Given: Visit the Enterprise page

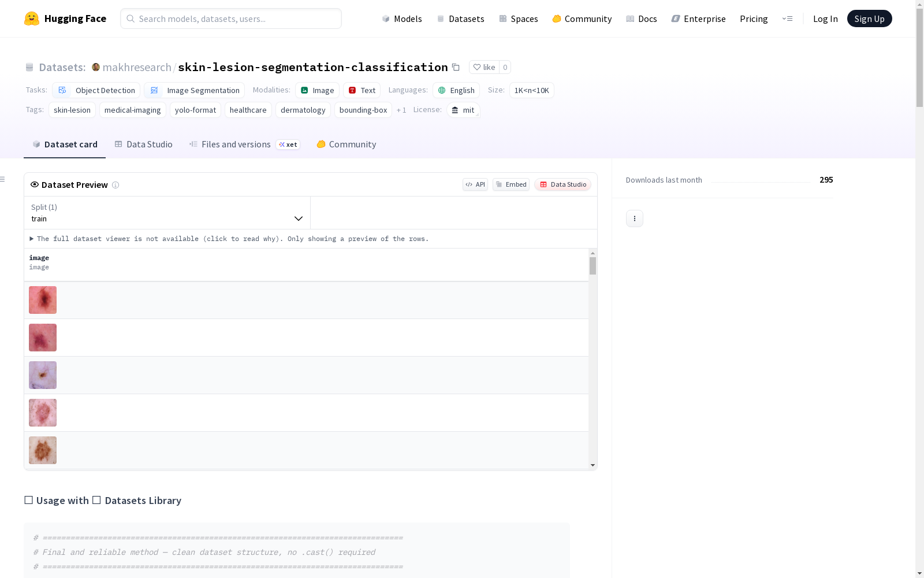Looking at the screenshot, I should click(x=698, y=18).
